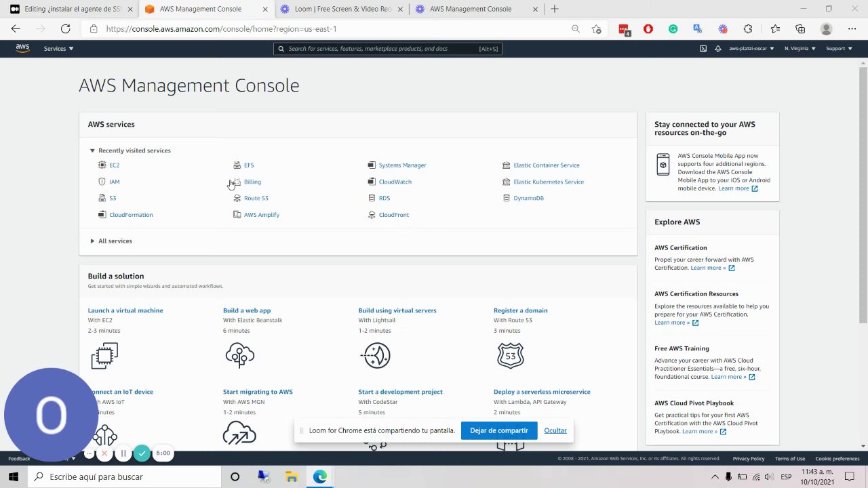Open the browser Extensions puzzle icon

(748, 29)
